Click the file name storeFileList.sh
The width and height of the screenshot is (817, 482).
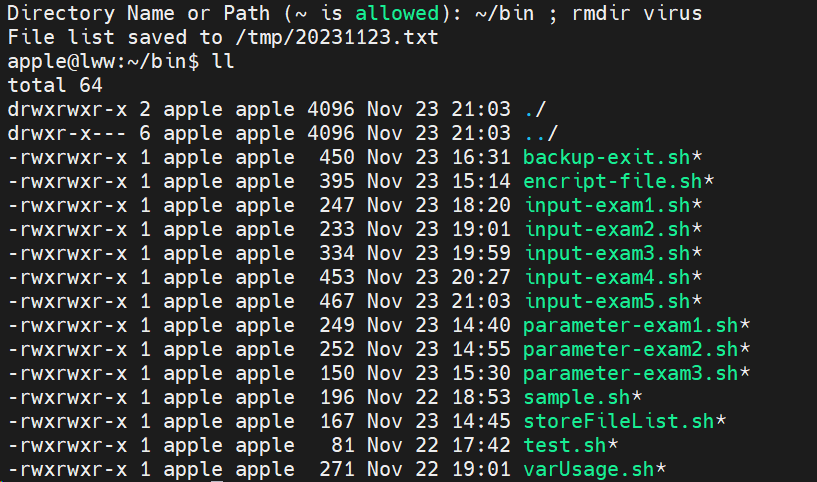(618, 421)
